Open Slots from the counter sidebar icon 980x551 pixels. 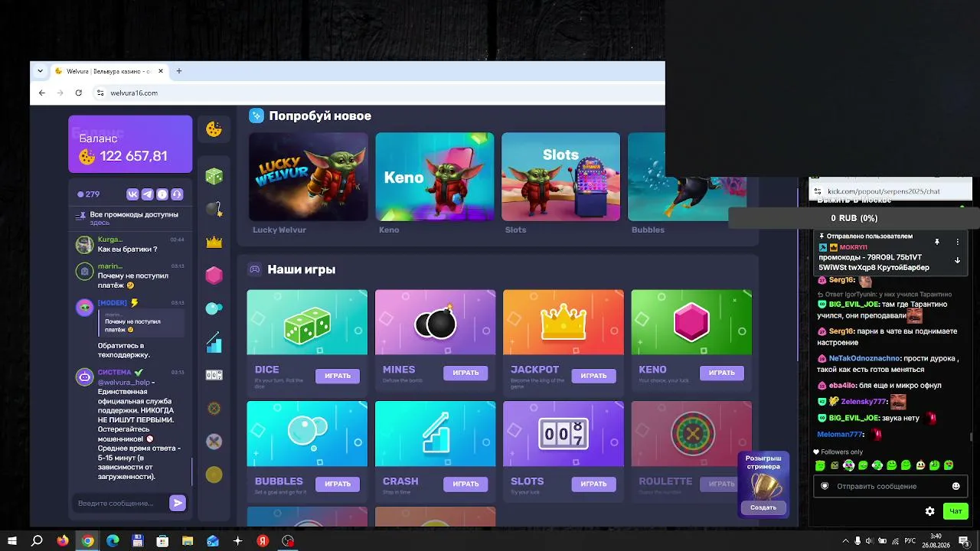pos(214,375)
